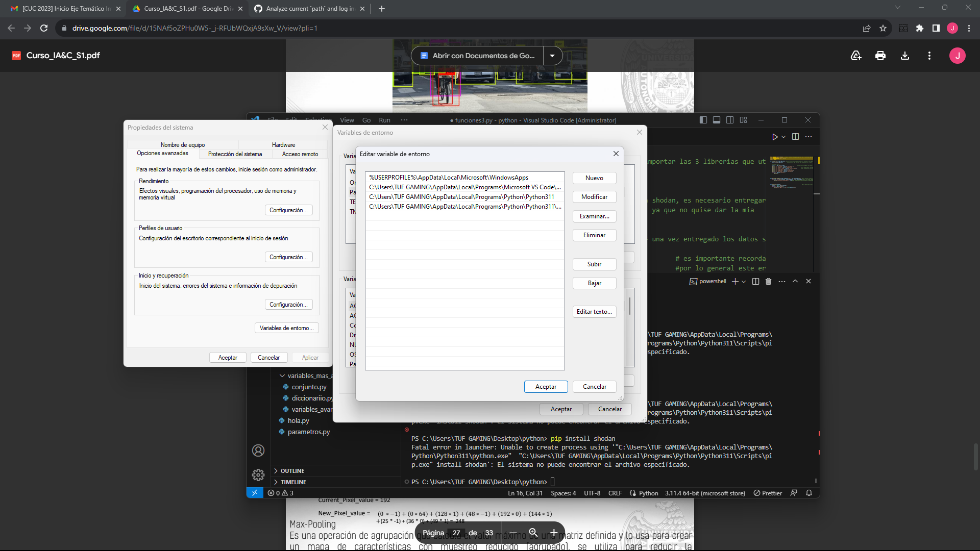This screenshot has width=980, height=551.
Task: Open the Accounts icon in the sidebar
Action: point(258,450)
